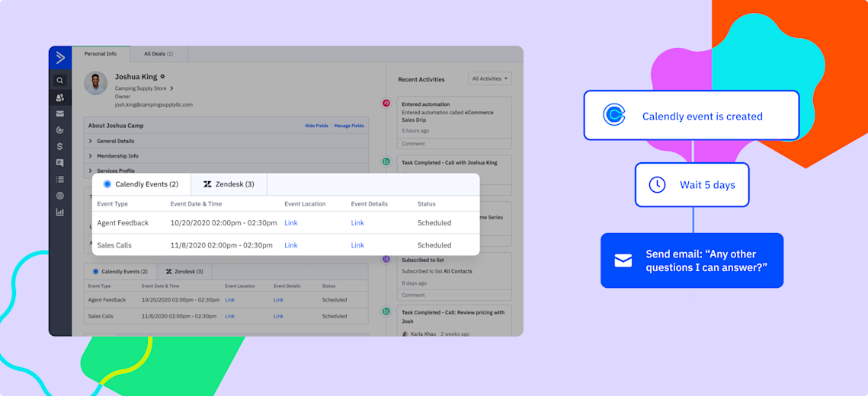Viewport: 868px width, 396px height.
Task: Open the dimmed Sales Calls Event Details link
Action: coord(278,316)
